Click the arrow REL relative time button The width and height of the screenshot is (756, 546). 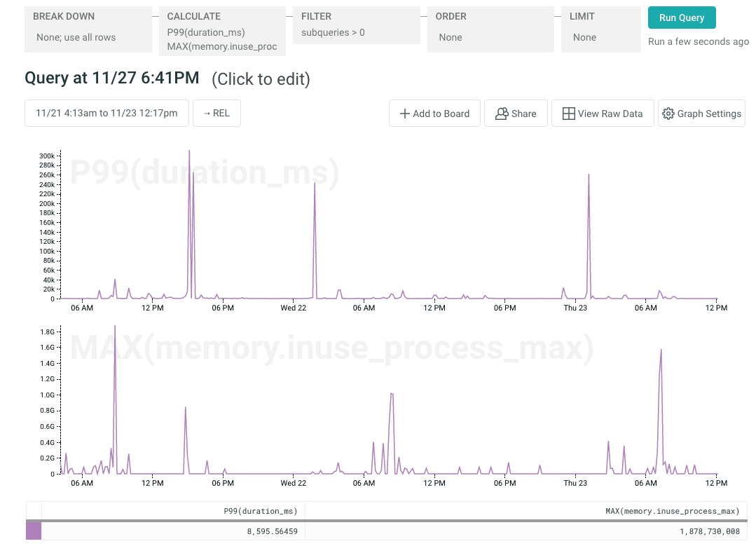pyautogui.click(x=217, y=114)
